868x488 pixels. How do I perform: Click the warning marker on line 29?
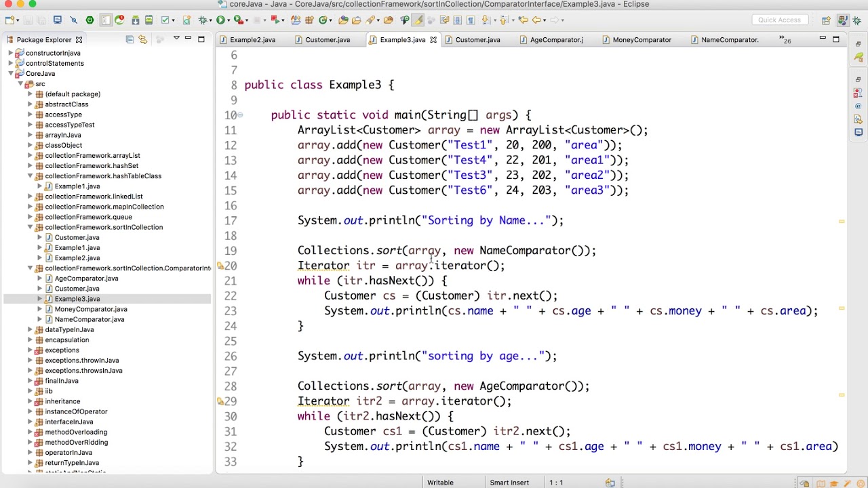[x=220, y=401]
